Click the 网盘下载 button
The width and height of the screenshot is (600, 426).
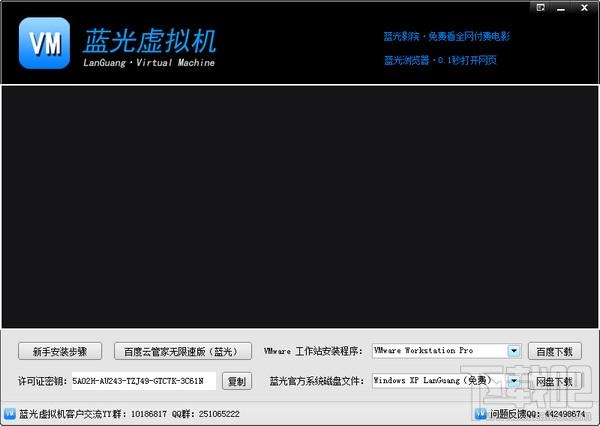click(x=555, y=381)
